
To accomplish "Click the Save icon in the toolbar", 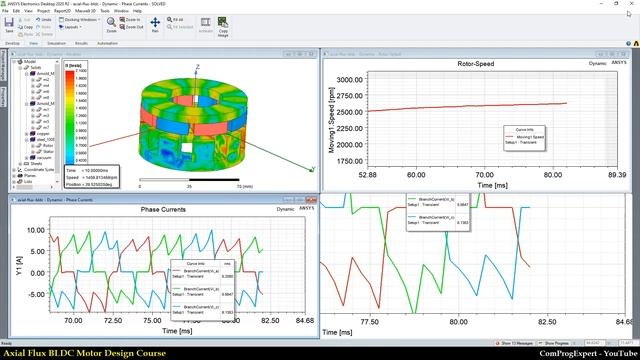I will [x=9, y=22].
